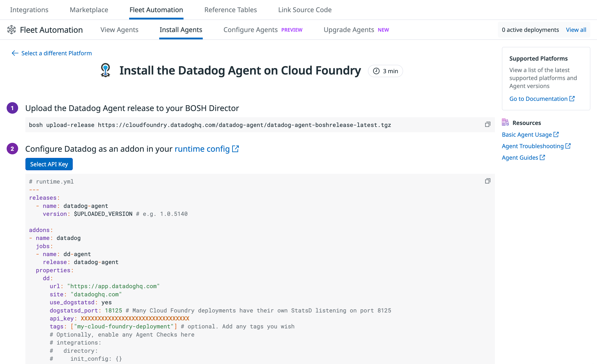Open the Reference Tables tab
Image resolution: width=597 pixels, height=364 pixels.
(230, 10)
